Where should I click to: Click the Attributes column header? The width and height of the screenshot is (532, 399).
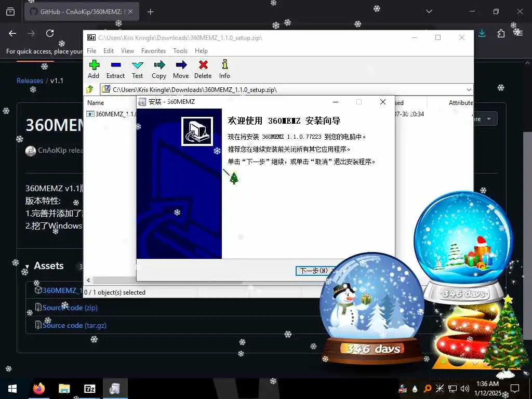461,102
